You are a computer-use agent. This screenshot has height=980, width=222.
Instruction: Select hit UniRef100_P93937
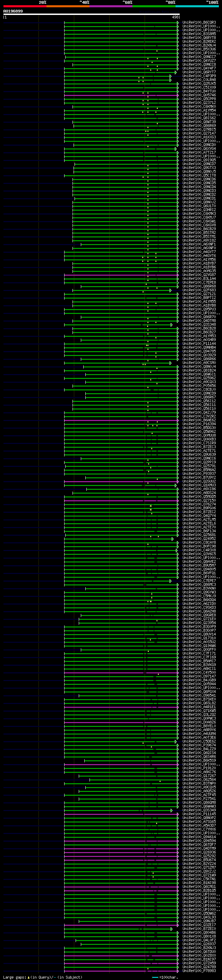tap(199, 473)
